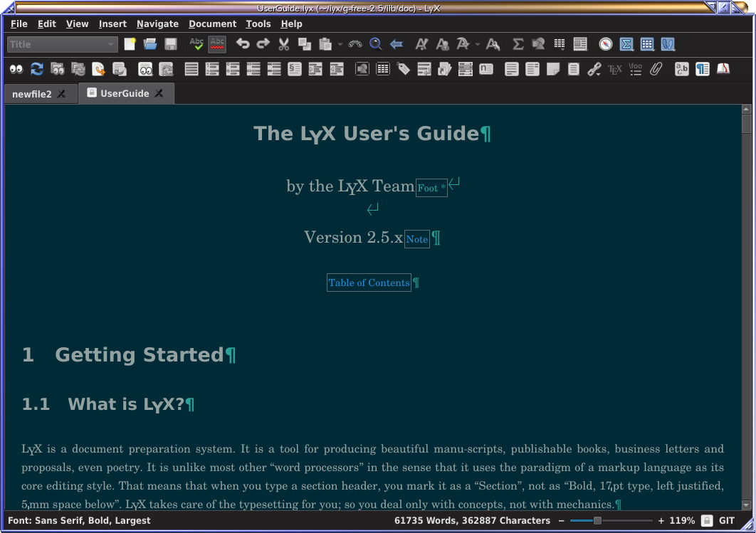Expand text style dropdown arrow
This screenshot has width=756, height=533.
tap(478, 45)
